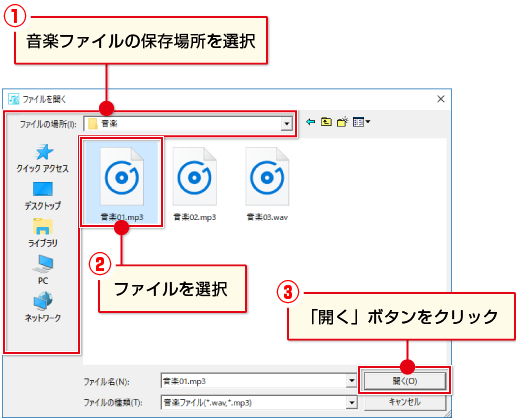This screenshot has width=516, height=419.
Task: Go up one folder level icon
Action: [x=326, y=122]
